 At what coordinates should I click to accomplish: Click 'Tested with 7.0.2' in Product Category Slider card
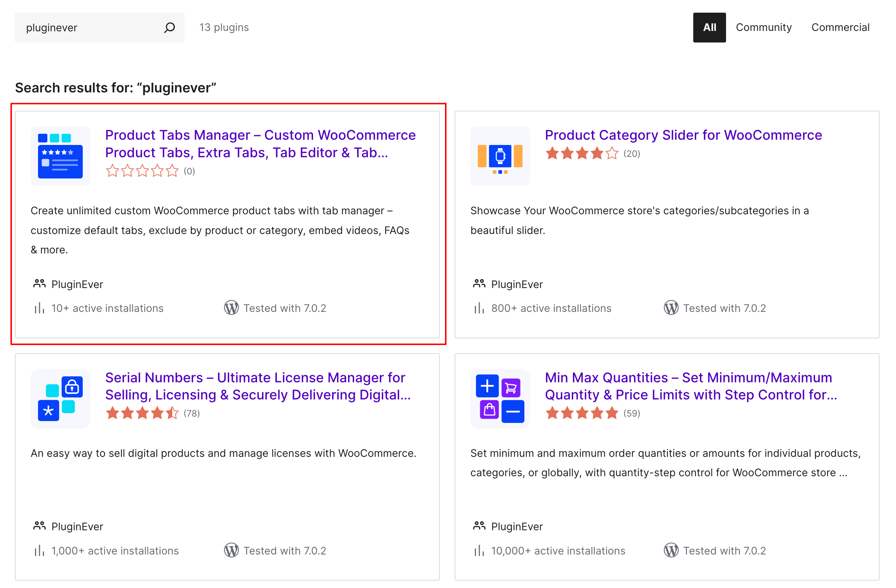pos(724,308)
